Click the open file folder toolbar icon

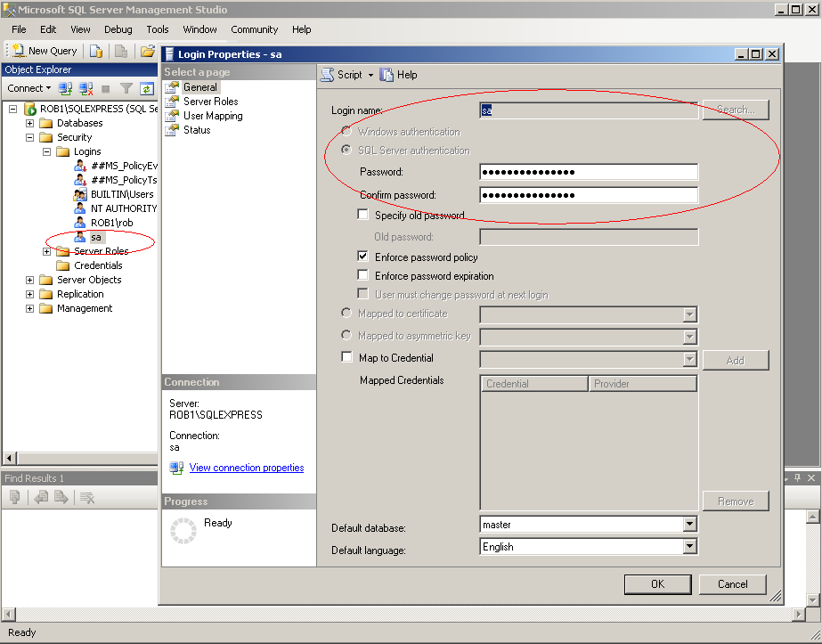[x=148, y=51]
